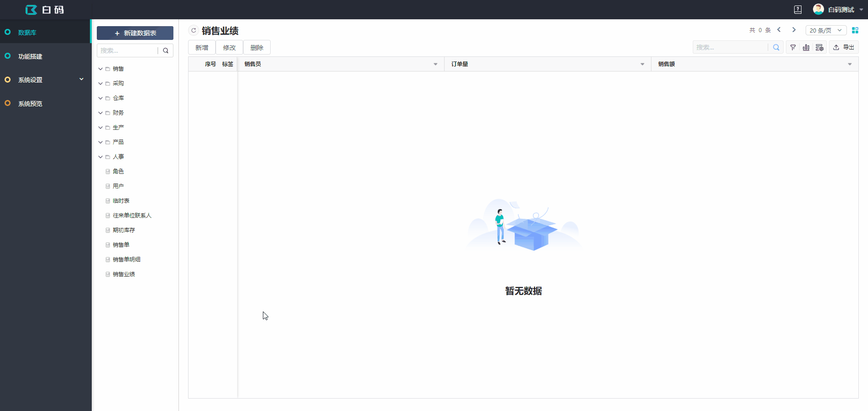Image resolution: width=868 pixels, height=411 pixels.
Task: Open the bar chart statistics icon
Action: point(806,47)
